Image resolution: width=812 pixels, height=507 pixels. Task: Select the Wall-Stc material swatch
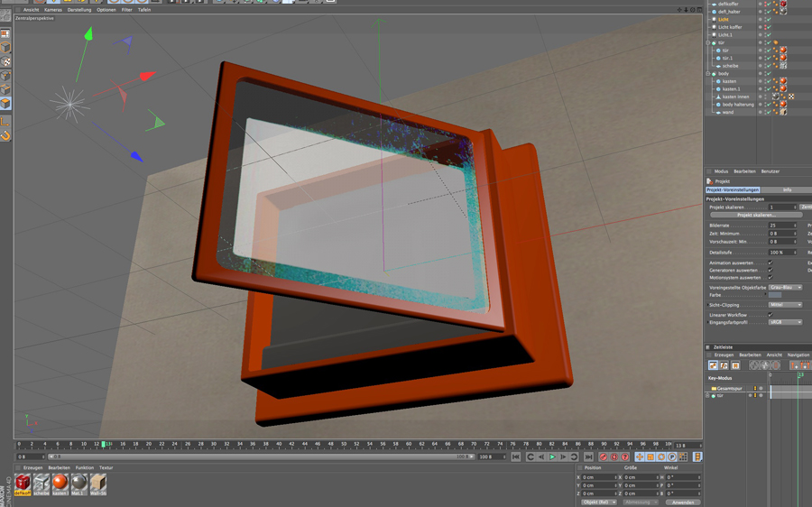(x=97, y=483)
